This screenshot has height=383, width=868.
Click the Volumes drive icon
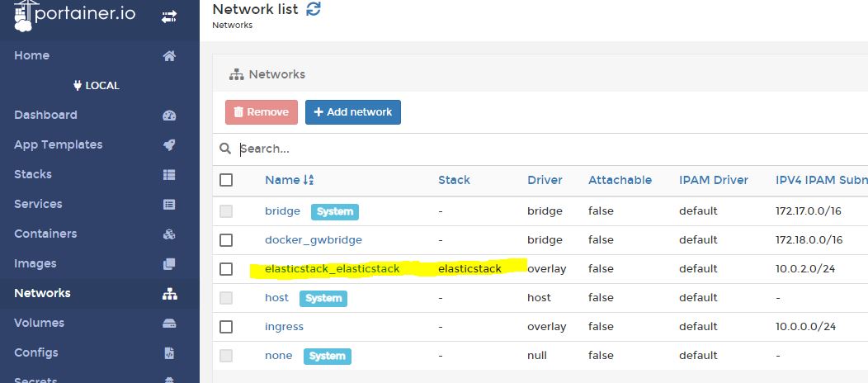point(169,323)
